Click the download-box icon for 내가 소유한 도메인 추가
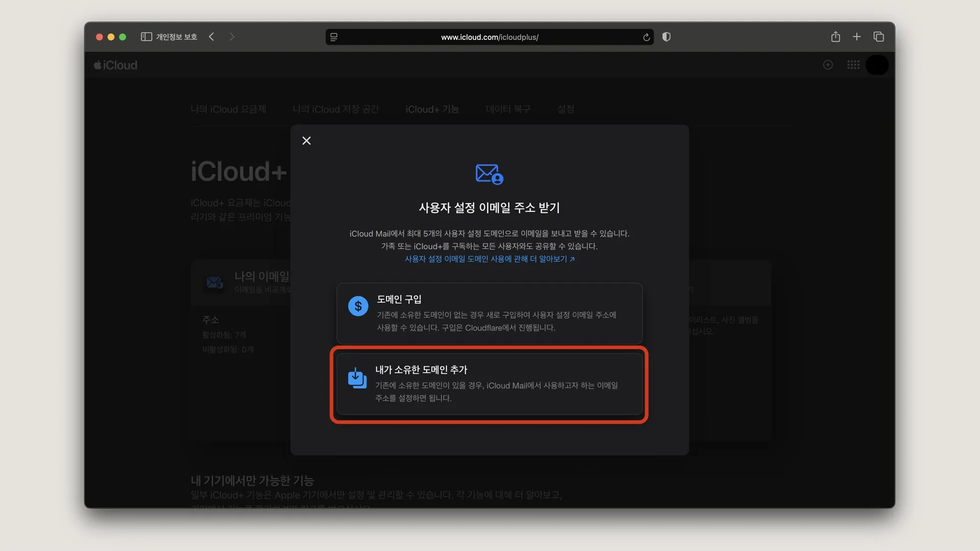The height and width of the screenshot is (551, 980). tap(357, 378)
